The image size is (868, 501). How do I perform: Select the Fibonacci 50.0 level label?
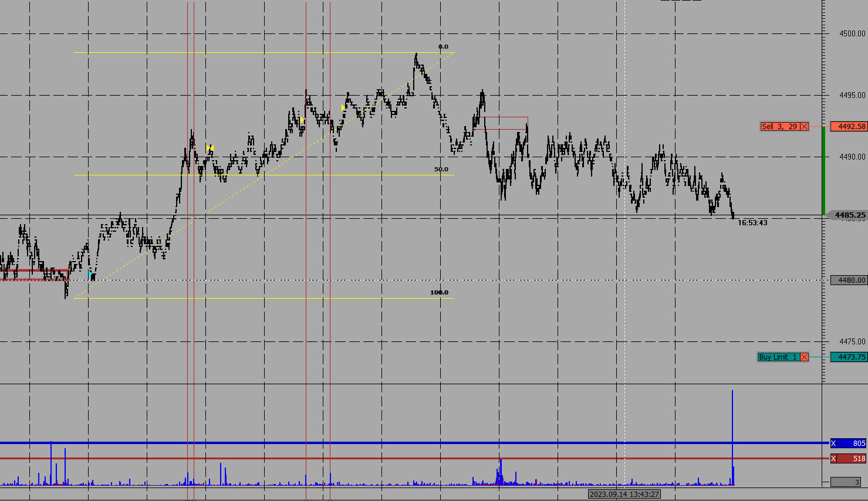pos(441,170)
